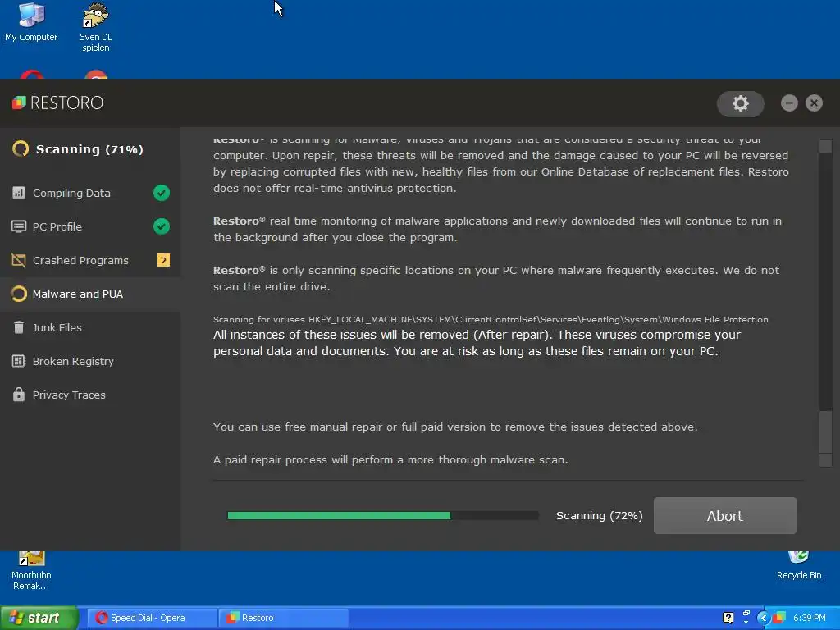Click the Broken Registry icon

pos(19,361)
